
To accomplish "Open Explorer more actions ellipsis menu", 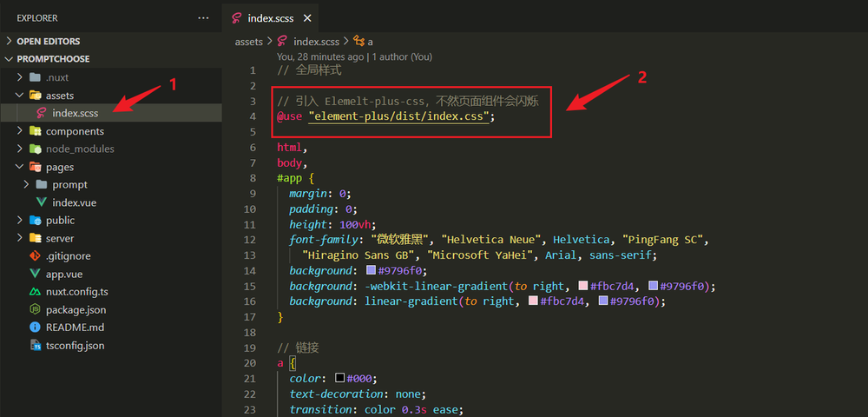I will point(203,18).
